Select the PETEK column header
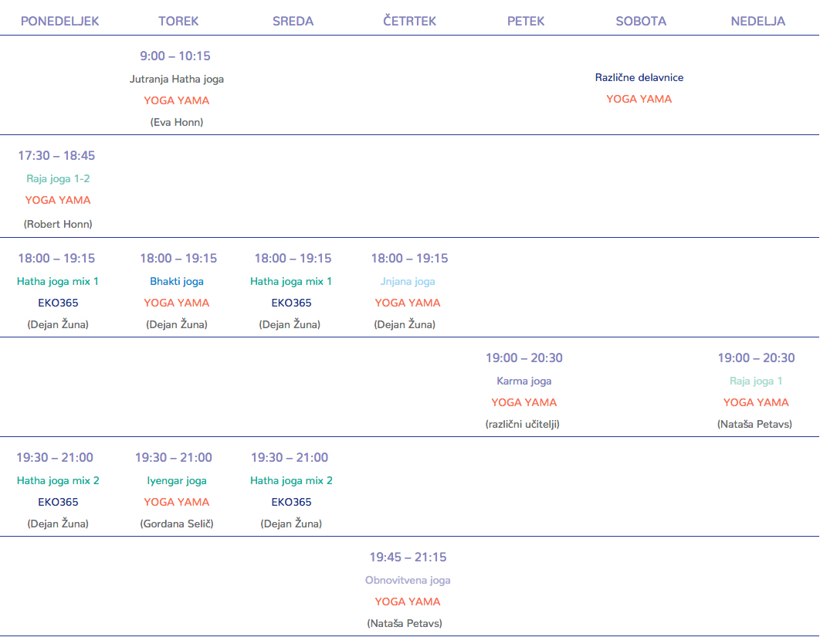The image size is (820, 644). tap(526, 22)
